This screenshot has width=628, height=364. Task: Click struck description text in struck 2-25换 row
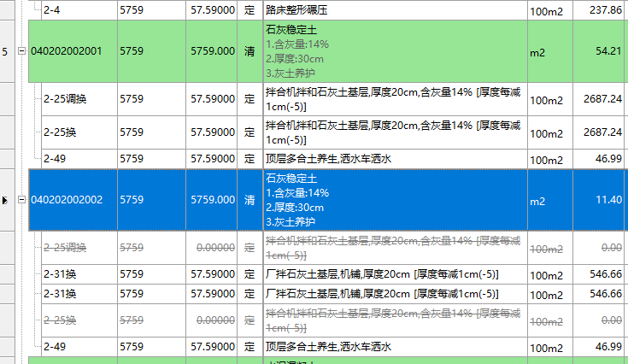point(393,320)
